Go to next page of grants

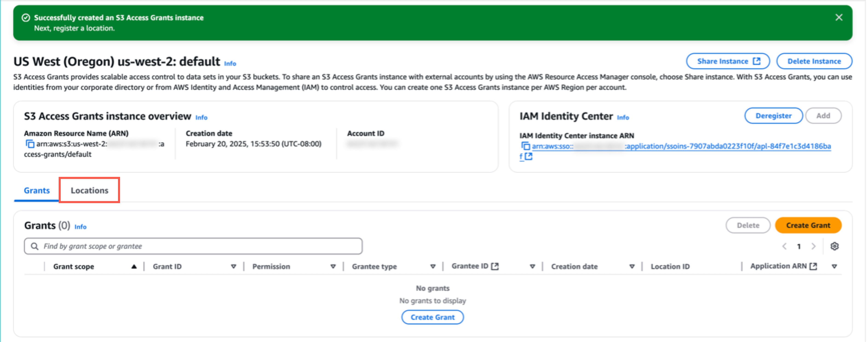click(813, 246)
